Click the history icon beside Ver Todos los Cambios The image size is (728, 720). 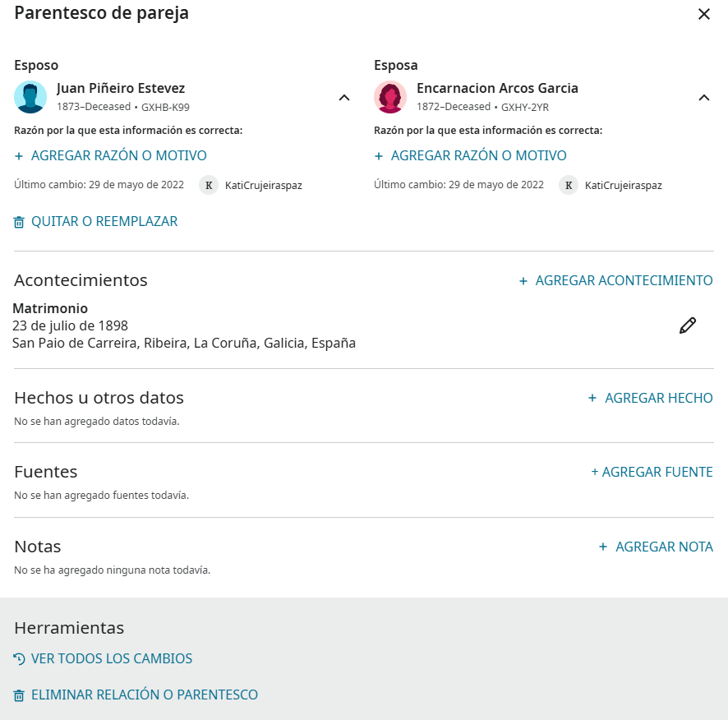coord(19,658)
